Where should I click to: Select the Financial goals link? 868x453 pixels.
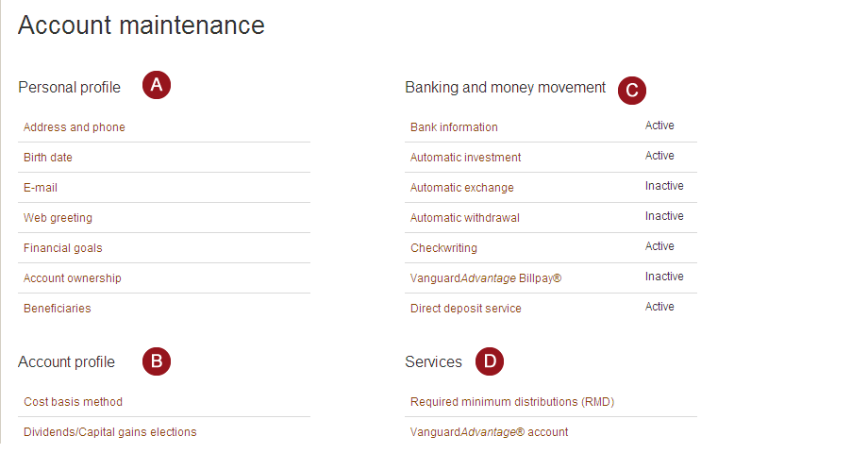pyautogui.click(x=63, y=248)
